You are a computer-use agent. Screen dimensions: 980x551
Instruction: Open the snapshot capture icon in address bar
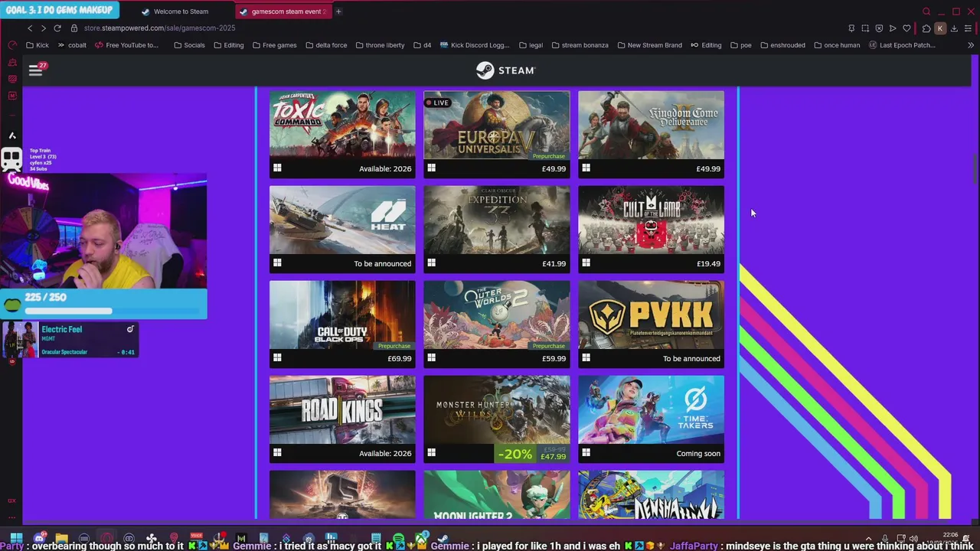point(865,28)
